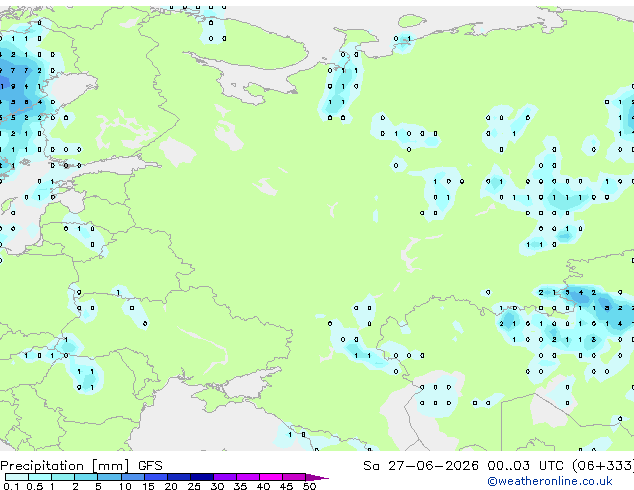Click the 'GFS' model label
The height and width of the screenshot is (490, 634).
click(x=150, y=466)
